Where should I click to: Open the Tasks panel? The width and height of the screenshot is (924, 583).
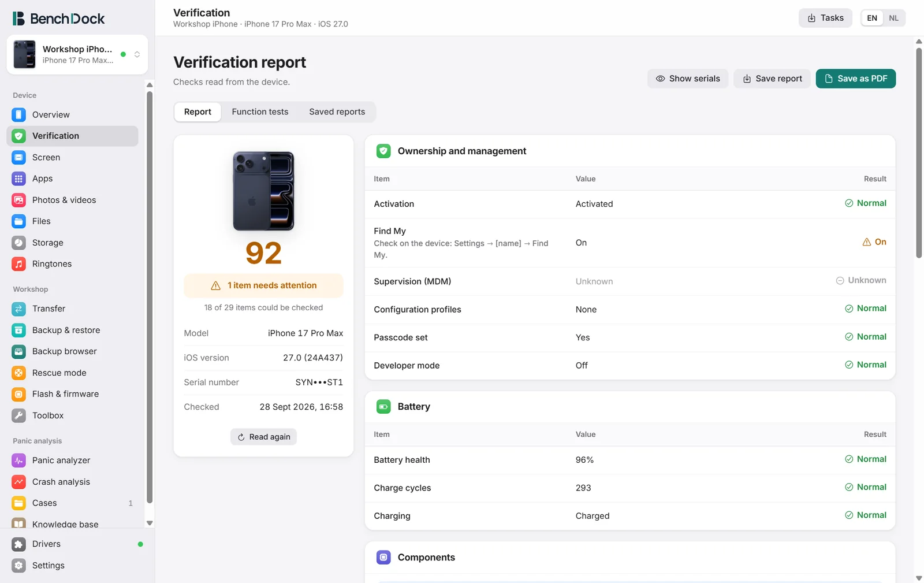(825, 18)
